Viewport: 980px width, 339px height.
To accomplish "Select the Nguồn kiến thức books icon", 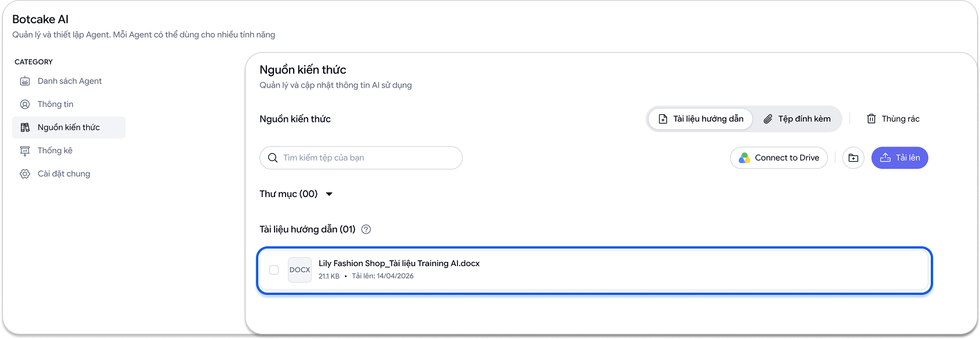I will [25, 127].
